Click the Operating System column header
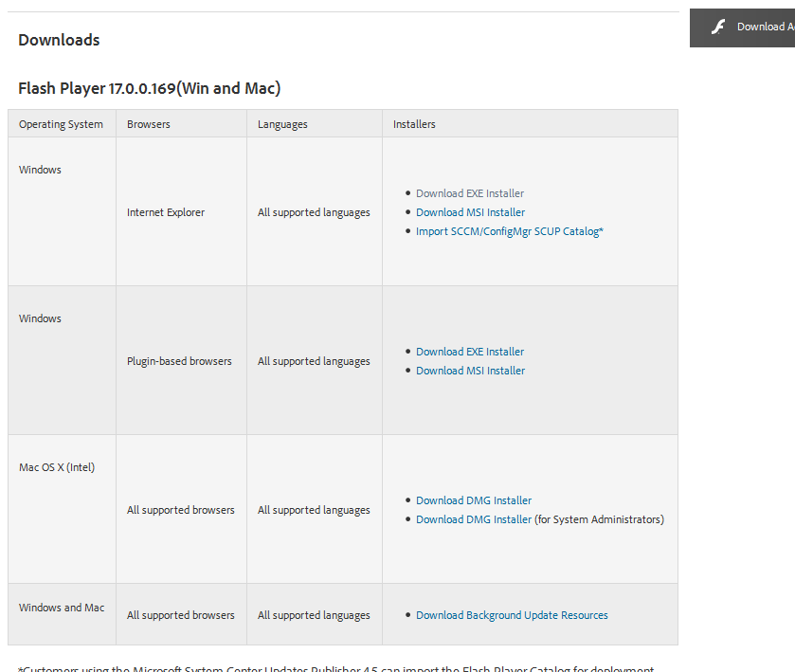 coord(61,124)
